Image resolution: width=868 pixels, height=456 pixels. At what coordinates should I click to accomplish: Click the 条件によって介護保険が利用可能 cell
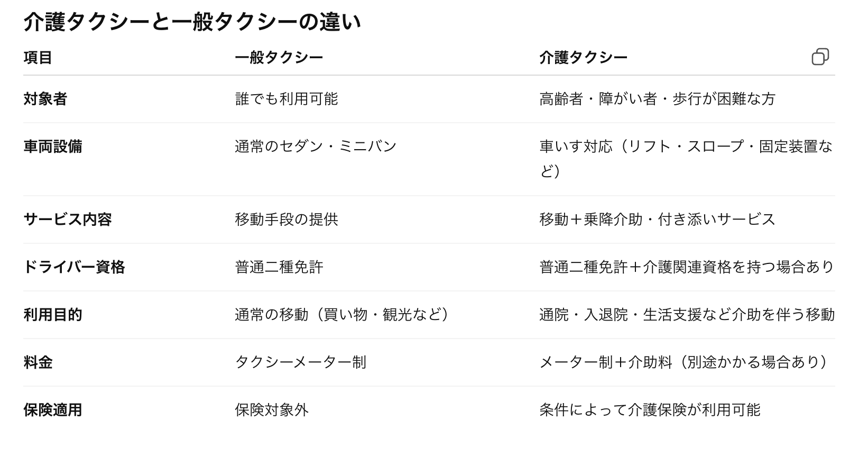650,410
